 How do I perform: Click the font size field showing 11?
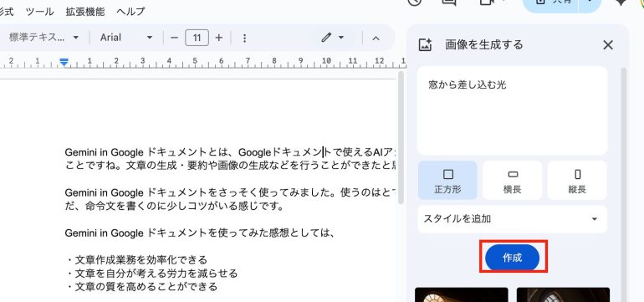coord(197,38)
